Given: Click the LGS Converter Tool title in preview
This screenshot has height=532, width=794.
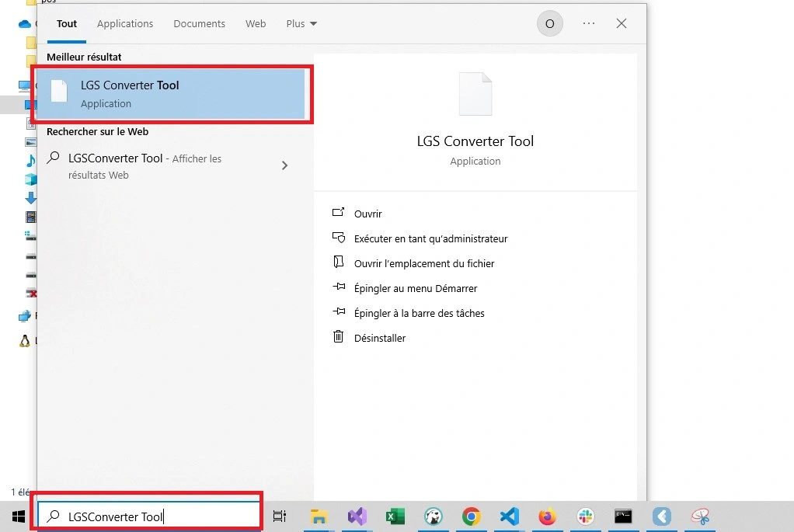Looking at the screenshot, I should [475, 141].
